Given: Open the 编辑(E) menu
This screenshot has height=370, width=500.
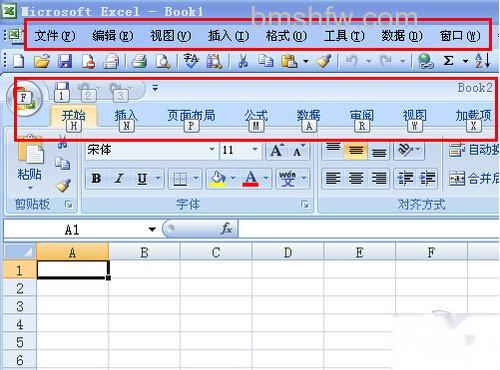Looking at the screenshot, I should click(113, 35).
